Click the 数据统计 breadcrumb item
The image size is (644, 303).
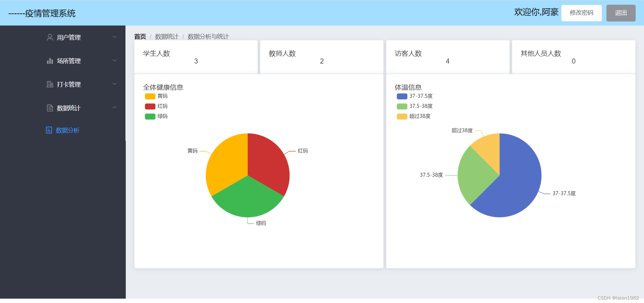click(x=167, y=36)
